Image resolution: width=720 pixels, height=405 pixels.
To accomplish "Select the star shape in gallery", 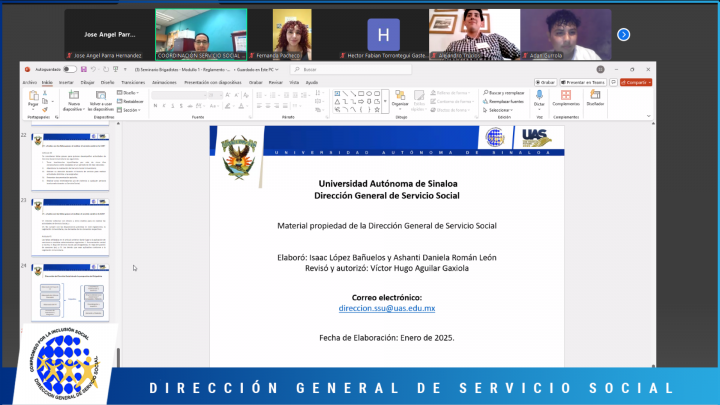I will 377,110.
